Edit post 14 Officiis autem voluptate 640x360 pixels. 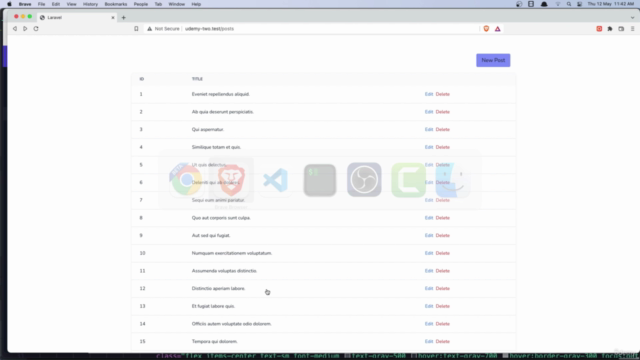[429, 324]
